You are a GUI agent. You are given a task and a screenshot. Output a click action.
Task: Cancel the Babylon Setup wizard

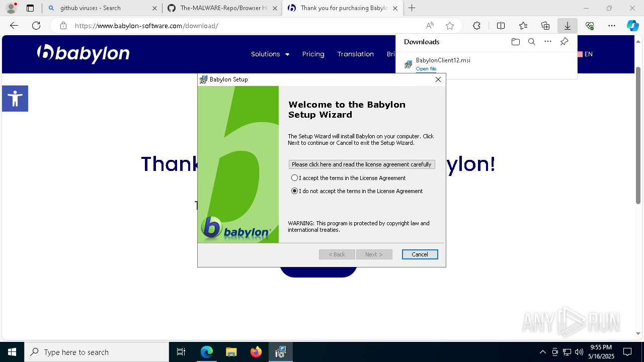[x=420, y=254]
